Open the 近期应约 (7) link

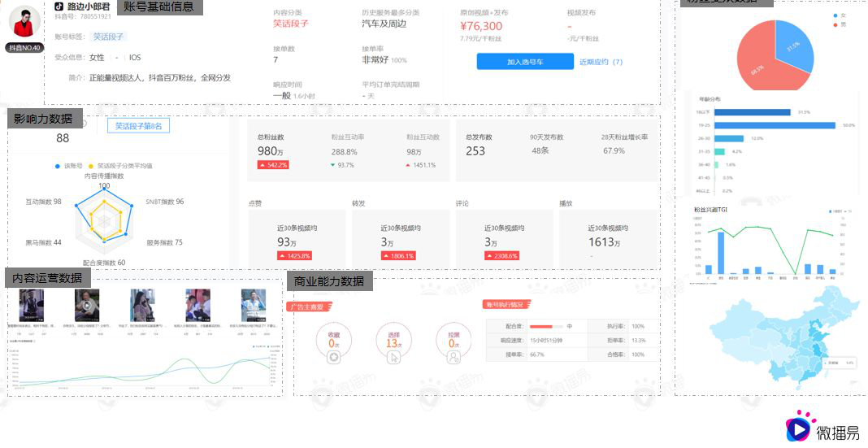click(x=601, y=62)
